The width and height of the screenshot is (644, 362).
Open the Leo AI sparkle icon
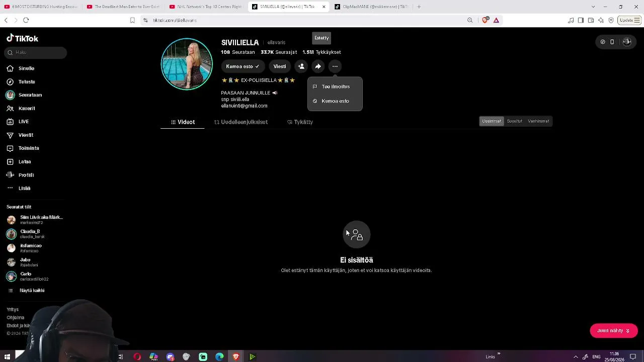coord(601,20)
